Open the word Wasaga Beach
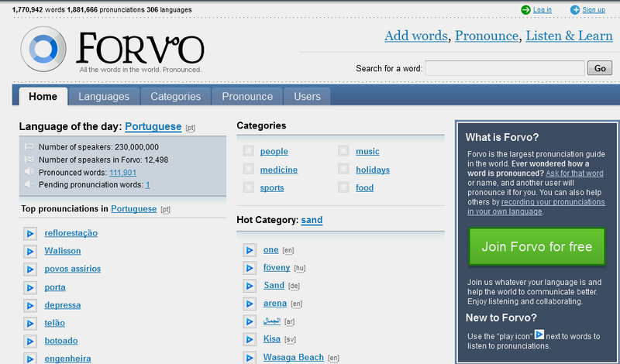This screenshot has width=620, height=364. (294, 357)
